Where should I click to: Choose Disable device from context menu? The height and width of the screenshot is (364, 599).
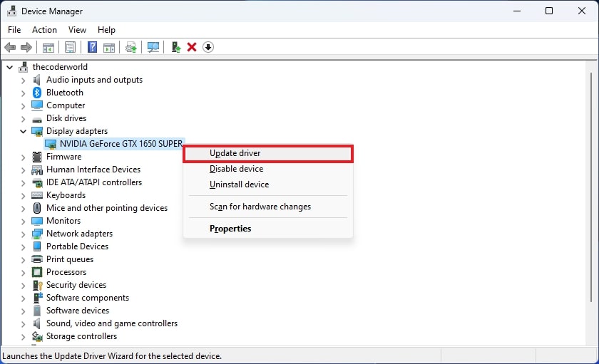click(268, 169)
